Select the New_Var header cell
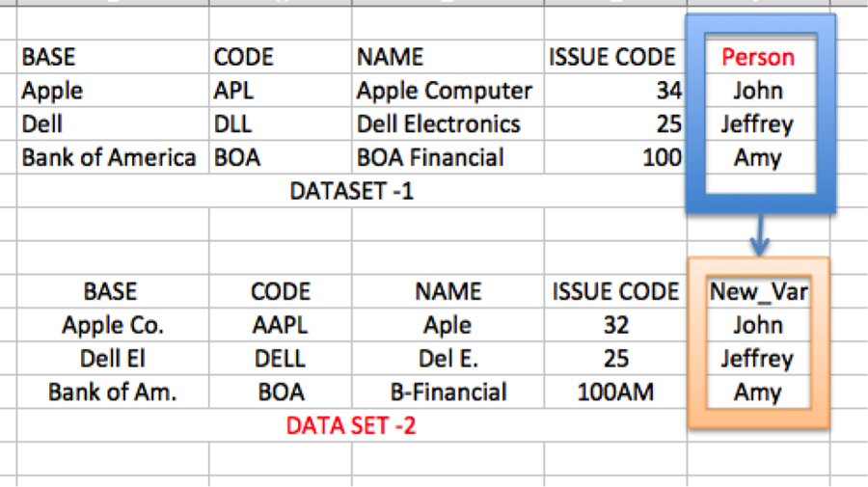This screenshot has width=868, height=487. 757,291
